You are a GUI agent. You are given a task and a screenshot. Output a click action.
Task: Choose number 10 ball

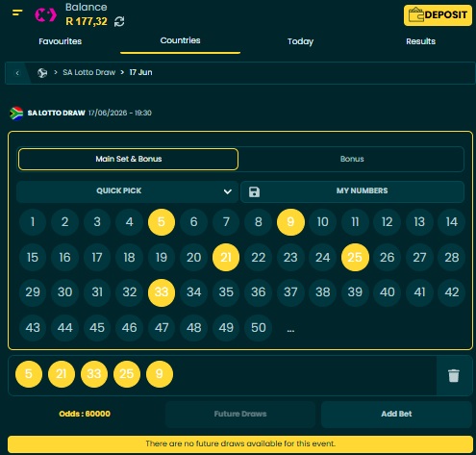pyautogui.click(x=323, y=222)
